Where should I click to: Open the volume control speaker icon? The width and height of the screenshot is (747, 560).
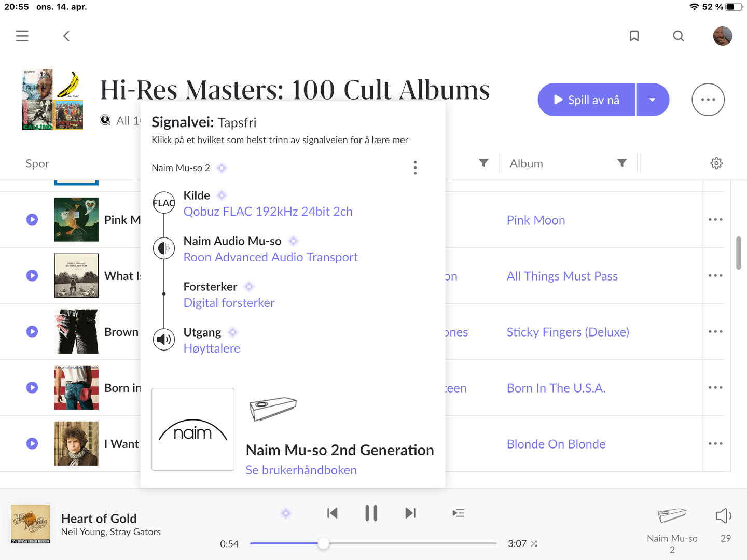pyautogui.click(x=724, y=515)
